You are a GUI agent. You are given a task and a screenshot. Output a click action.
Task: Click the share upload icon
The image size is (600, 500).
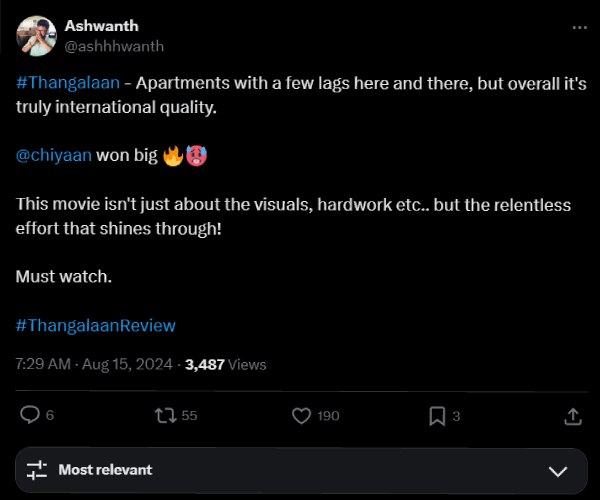573,415
